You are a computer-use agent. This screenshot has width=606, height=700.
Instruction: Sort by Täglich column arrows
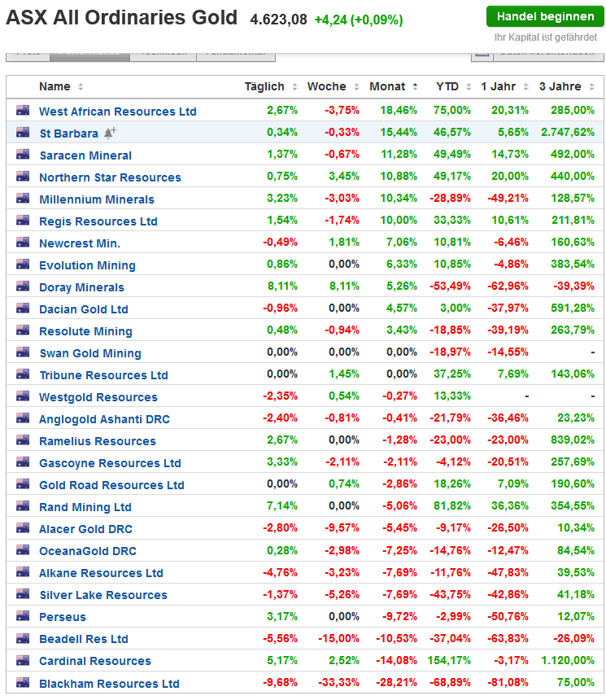(294, 86)
